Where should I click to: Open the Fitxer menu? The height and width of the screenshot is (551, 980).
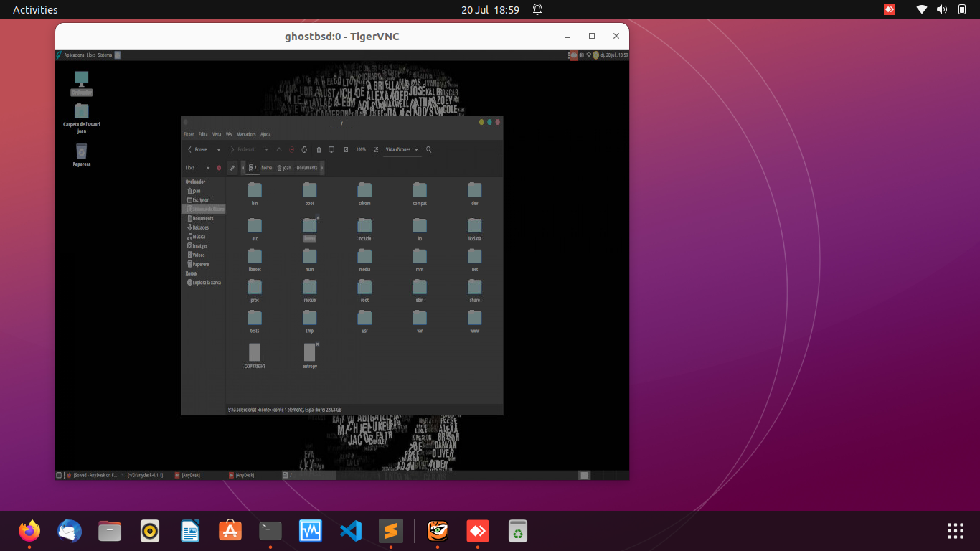[189, 134]
